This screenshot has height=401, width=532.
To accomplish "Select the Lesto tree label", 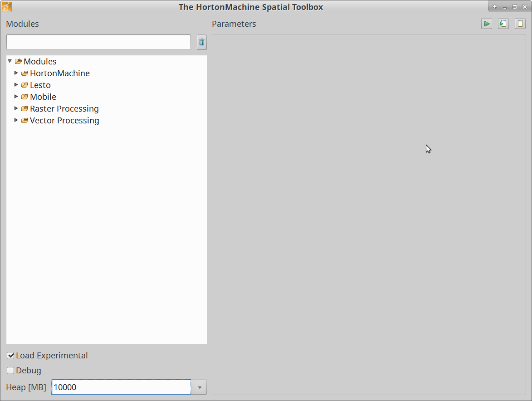I will [40, 85].
